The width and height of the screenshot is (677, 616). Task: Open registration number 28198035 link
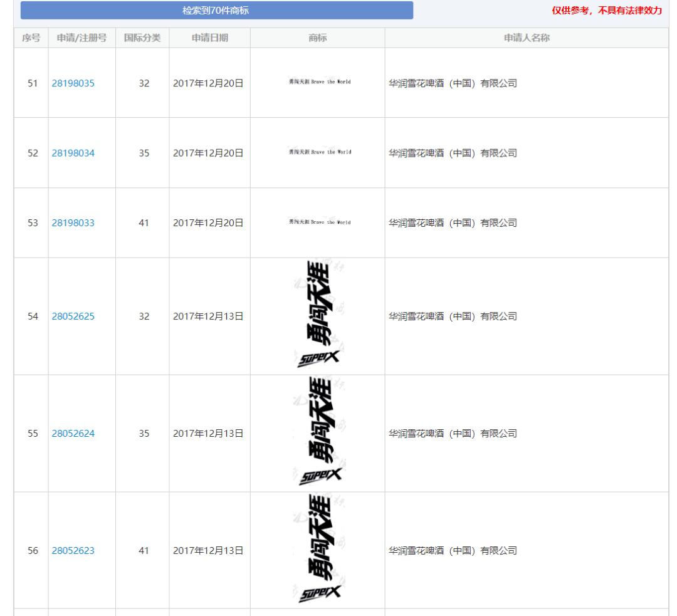tap(73, 83)
